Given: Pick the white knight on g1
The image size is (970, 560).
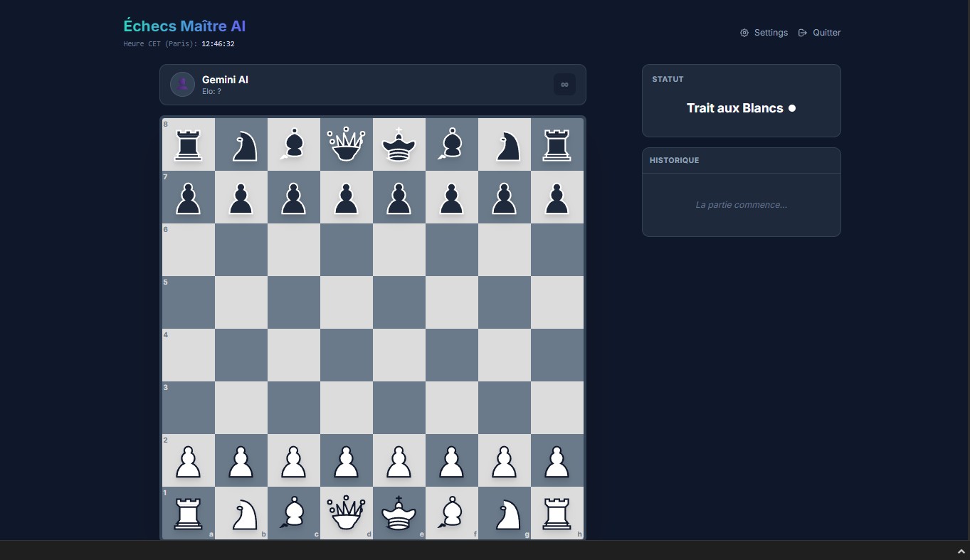Looking at the screenshot, I should 504,513.
